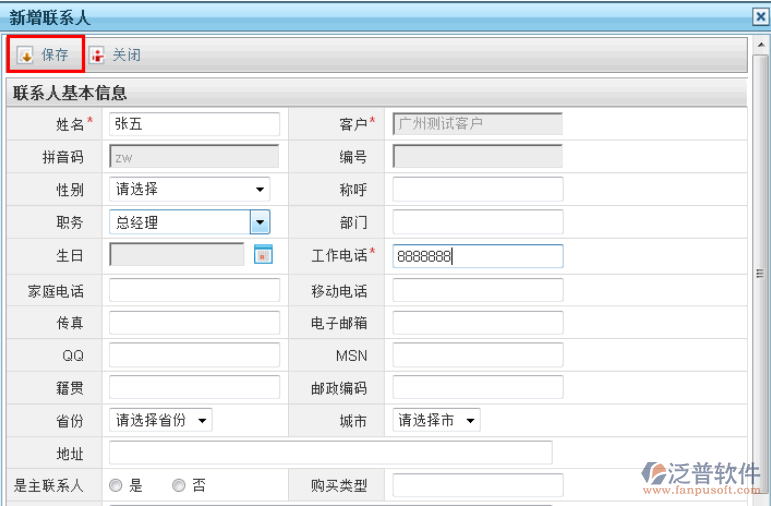Close the 新增联系人 dialog with X
This screenshot has height=506, width=771.
point(761,17)
